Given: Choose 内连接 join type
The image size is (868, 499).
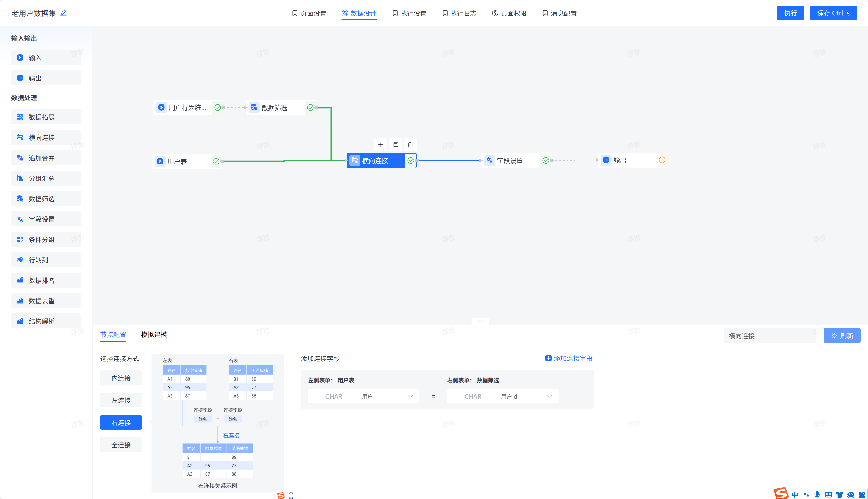Looking at the screenshot, I should pyautogui.click(x=121, y=378).
